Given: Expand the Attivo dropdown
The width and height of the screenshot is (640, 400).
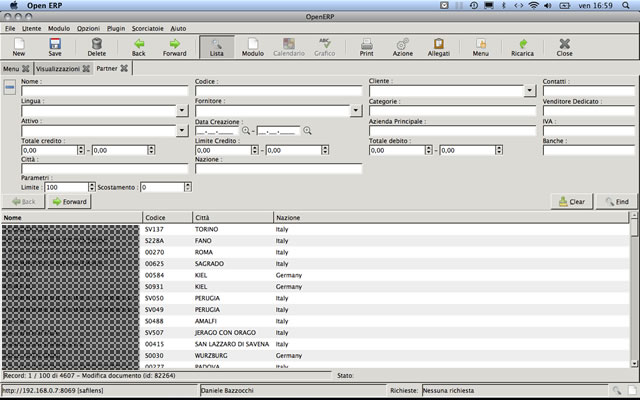Looking at the screenshot, I should pyautogui.click(x=182, y=130).
